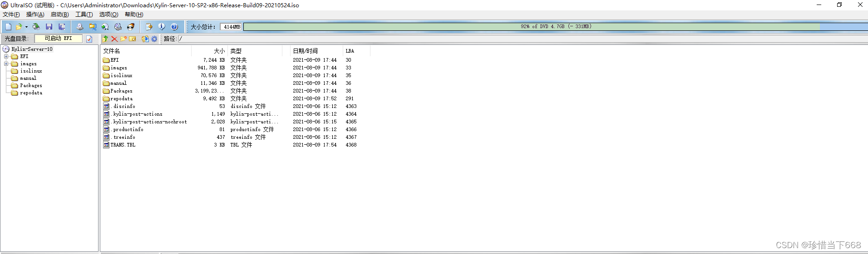Image resolution: width=868 pixels, height=254 pixels.
Task: Click the Options notepad-gear toolbar icon
Action: pos(148,27)
